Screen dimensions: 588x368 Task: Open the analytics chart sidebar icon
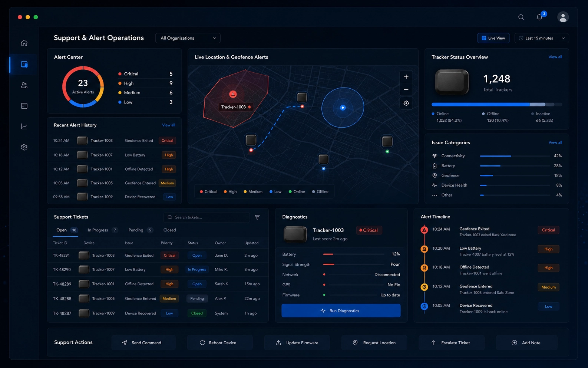pos(24,126)
